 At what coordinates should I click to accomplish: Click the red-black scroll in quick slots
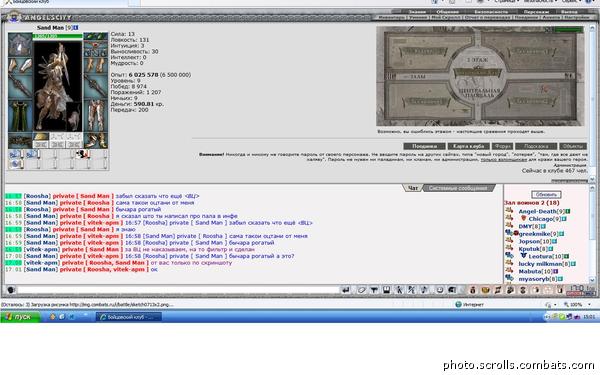click(x=82, y=154)
